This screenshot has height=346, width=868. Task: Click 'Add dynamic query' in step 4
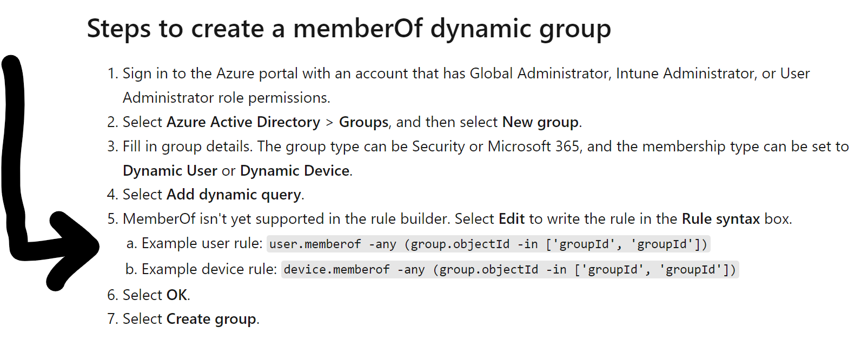tap(234, 195)
